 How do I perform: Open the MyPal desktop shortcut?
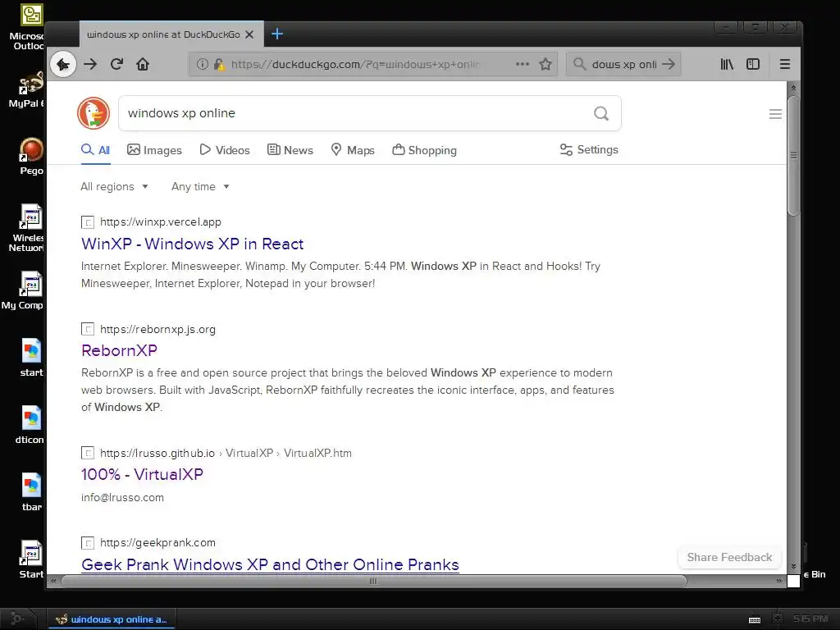coord(30,90)
